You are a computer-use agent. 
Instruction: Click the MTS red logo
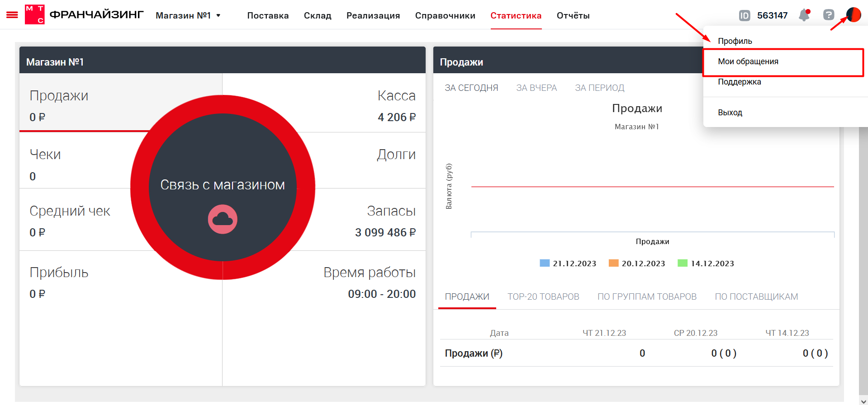click(x=34, y=14)
